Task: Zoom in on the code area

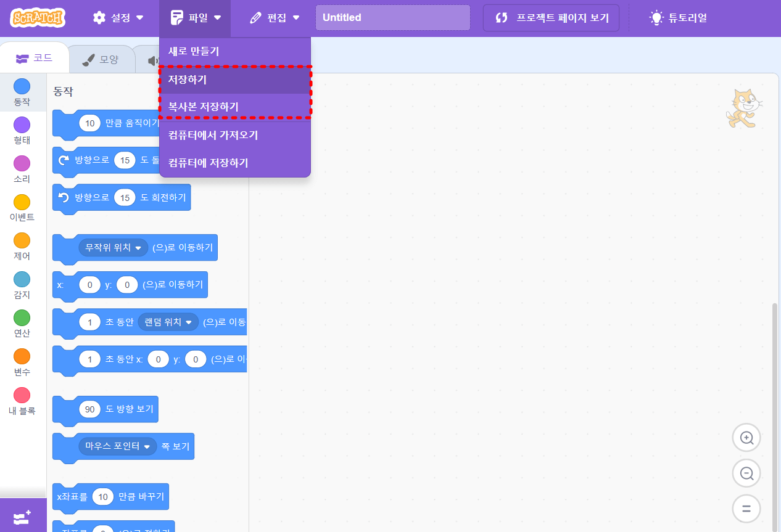Action: tap(746, 438)
